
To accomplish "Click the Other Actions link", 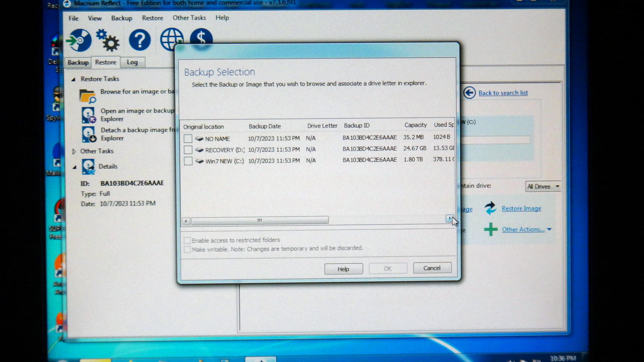I will tap(523, 230).
